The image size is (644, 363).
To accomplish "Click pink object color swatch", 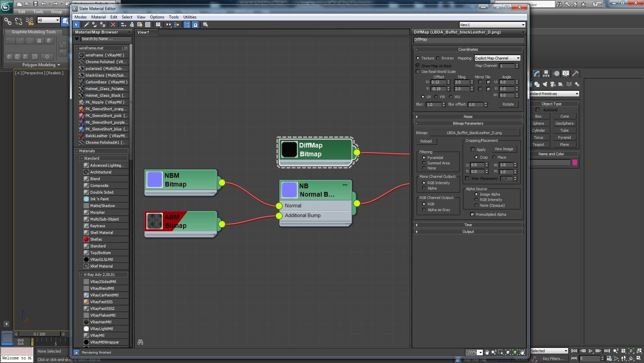I will 574,163.
